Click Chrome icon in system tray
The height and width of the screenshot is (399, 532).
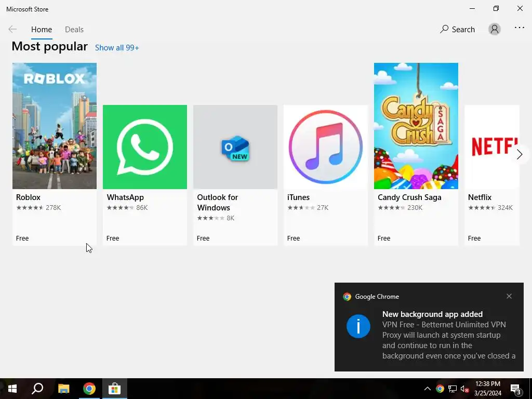click(x=440, y=389)
